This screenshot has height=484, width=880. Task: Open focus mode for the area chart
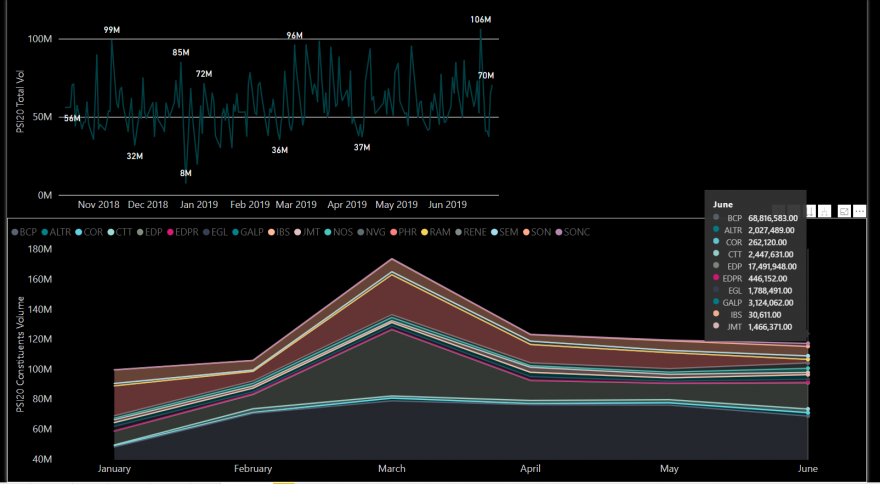[845, 211]
